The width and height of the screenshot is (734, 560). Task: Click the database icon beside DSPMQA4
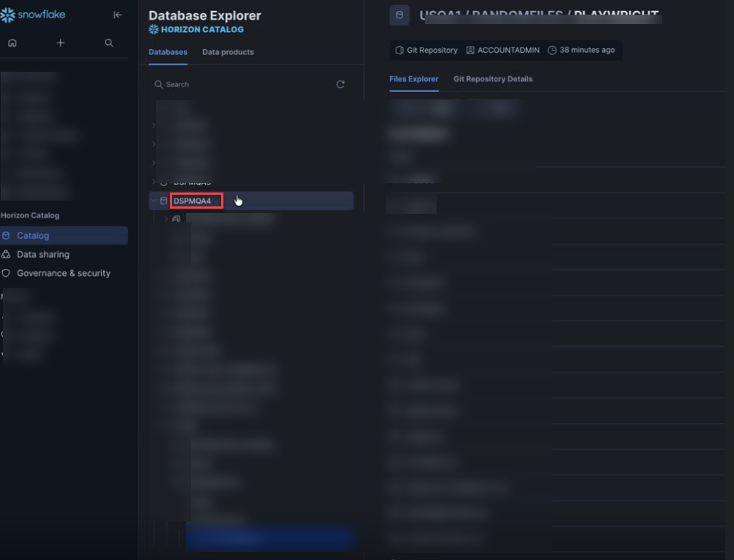point(163,201)
